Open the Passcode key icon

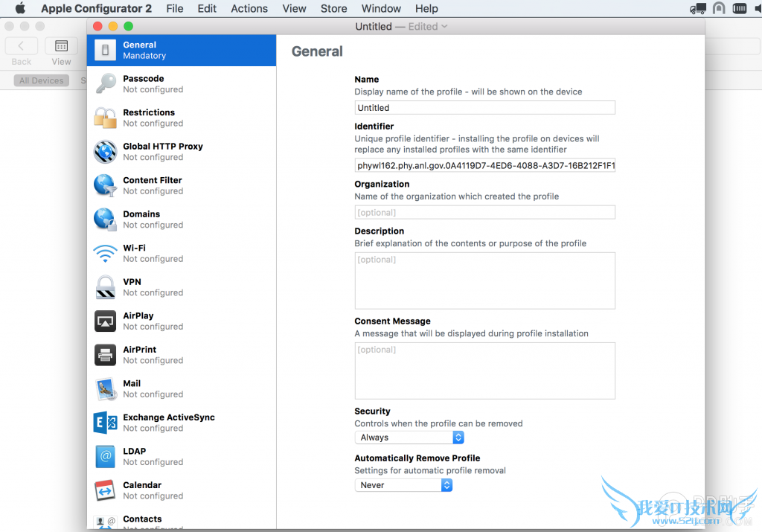[105, 83]
